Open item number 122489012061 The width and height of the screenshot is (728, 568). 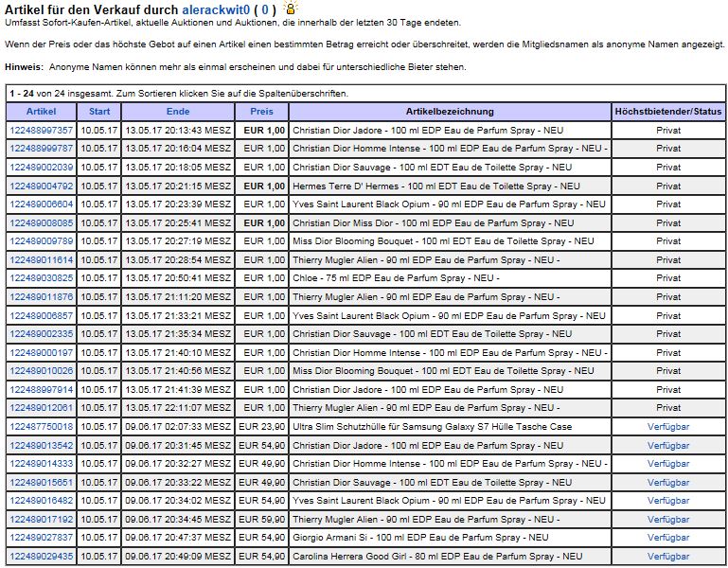[42, 408]
